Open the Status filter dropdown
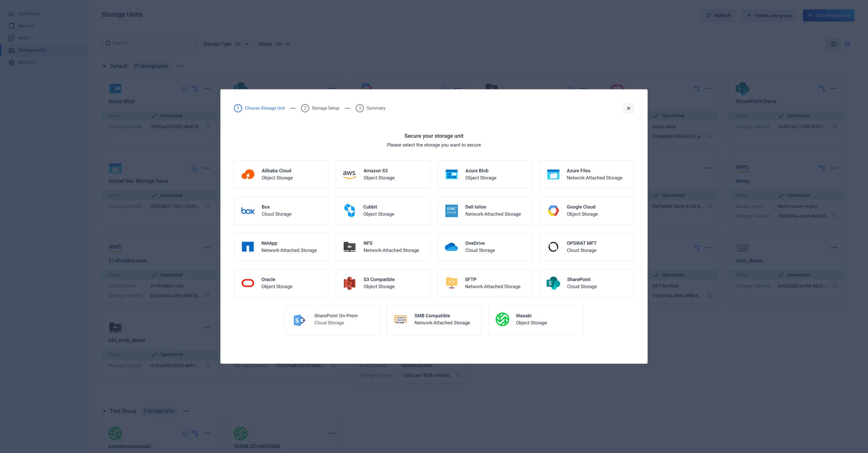This screenshot has width=868, height=453. pos(274,44)
